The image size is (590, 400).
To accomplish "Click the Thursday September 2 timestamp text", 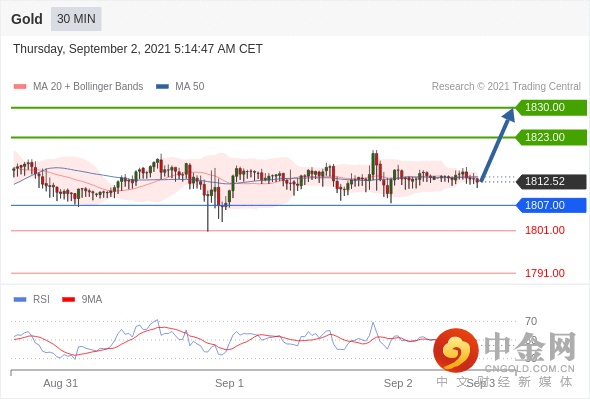I will [138, 49].
